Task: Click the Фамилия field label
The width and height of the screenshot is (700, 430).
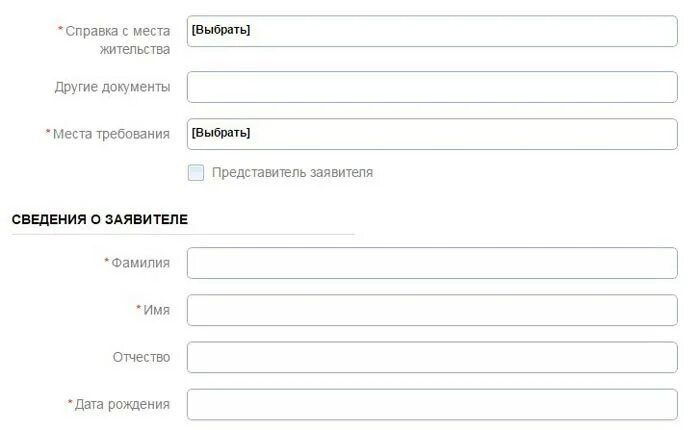Action: [140, 263]
